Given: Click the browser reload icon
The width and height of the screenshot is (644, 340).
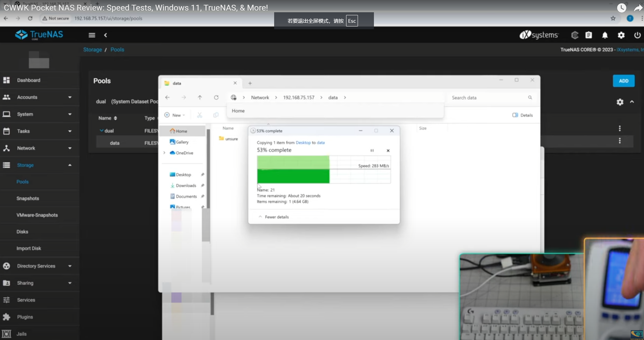Looking at the screenshot, I should [30, 18].
